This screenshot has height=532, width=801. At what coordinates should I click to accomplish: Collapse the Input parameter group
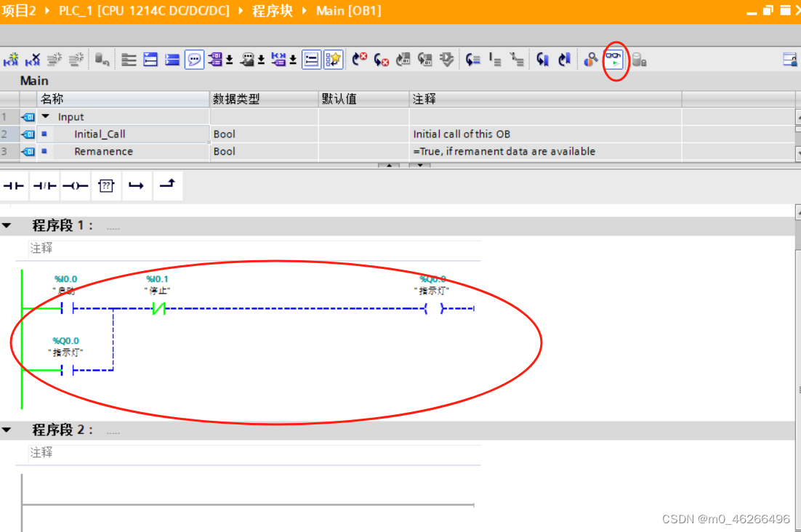(45, 116)
